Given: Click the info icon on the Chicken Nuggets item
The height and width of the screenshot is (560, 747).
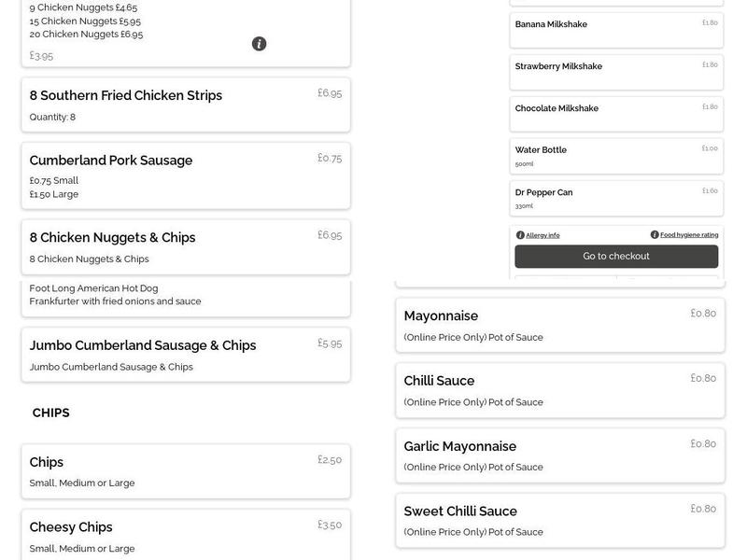Looking at the screenshot, I should point(260,43).
